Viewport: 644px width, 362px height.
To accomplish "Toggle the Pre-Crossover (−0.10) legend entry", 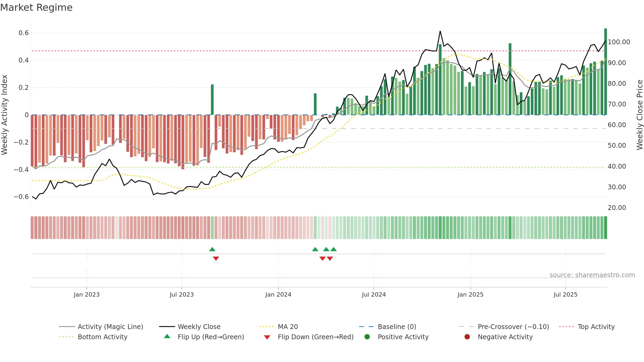I will [504, 327].
